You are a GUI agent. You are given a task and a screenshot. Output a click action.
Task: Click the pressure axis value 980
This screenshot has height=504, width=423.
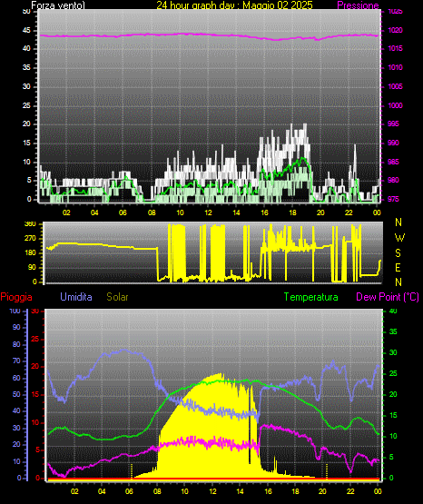(x=393, y=180)
